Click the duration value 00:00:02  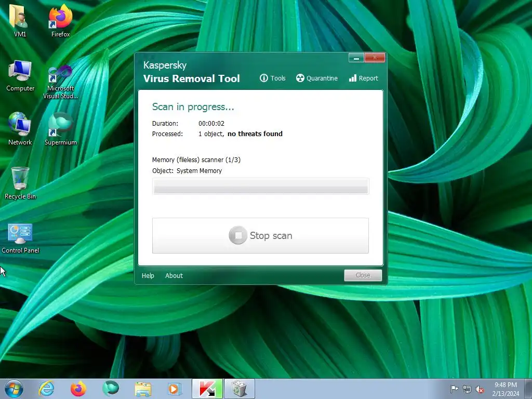[211, 124]
